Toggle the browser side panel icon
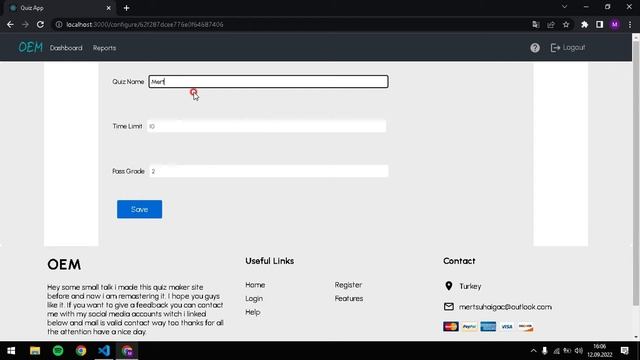The image size is (640, 360). coord(599,24)
